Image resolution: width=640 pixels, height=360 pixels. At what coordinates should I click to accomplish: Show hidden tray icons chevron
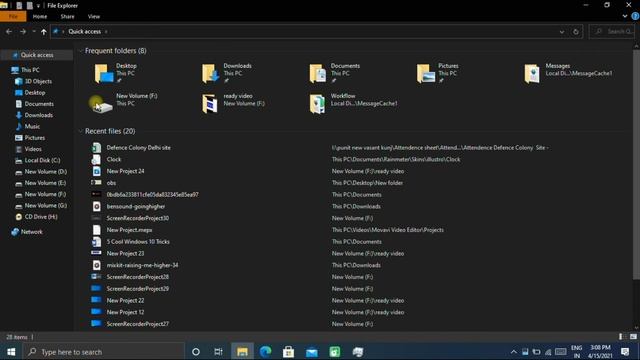(513, 351)
